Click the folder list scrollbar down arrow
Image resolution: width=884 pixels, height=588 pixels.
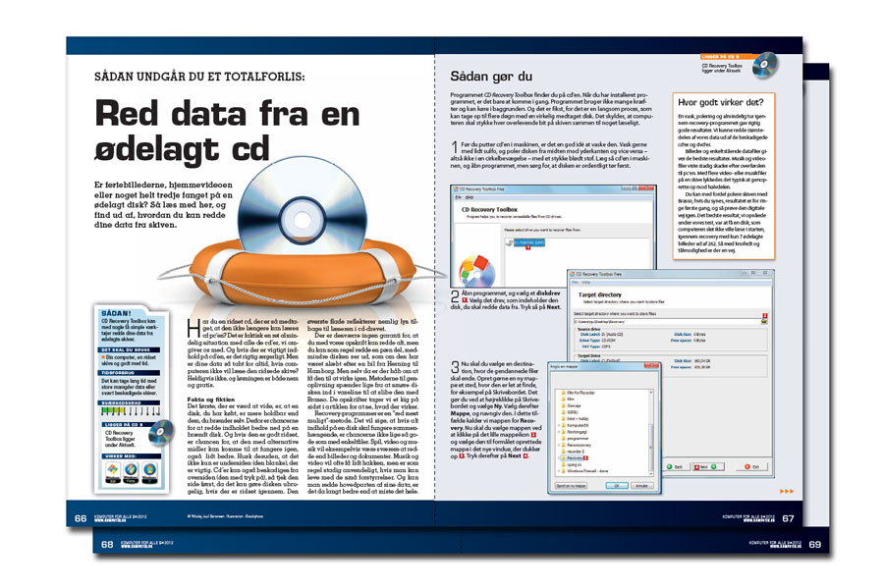pyautogui.click(x=650, y=474)
